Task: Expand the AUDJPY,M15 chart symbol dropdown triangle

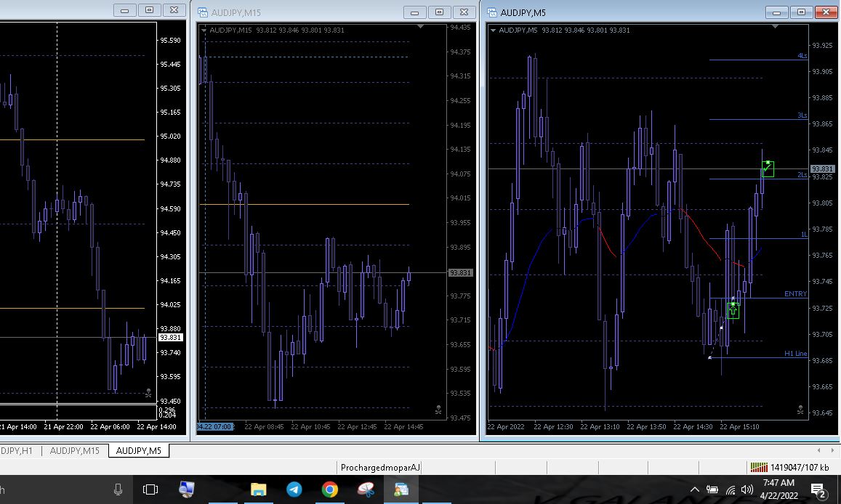Action: click(x=204, y=31)
